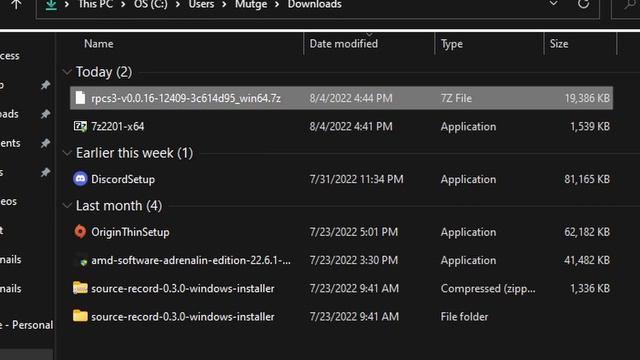Click the 7z2201-x64 application icon
The height and width of the screenshot is (360, 640).
pyautogui.click(x=80, y=126)
